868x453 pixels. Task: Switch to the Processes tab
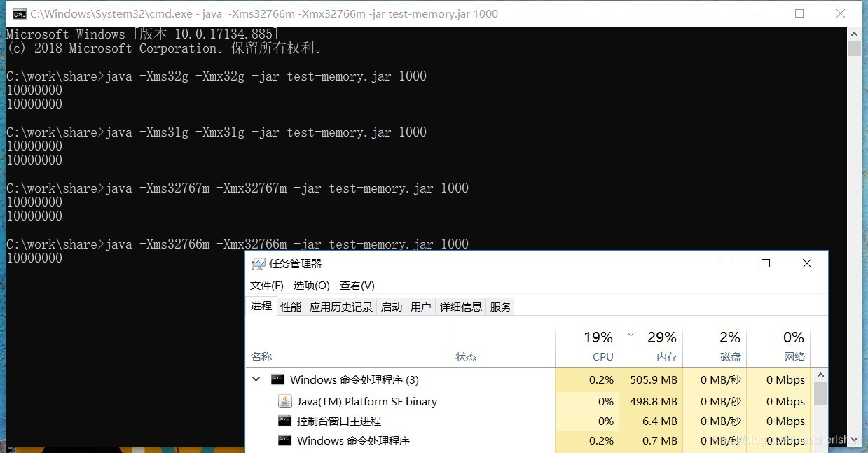coord(261,306)
